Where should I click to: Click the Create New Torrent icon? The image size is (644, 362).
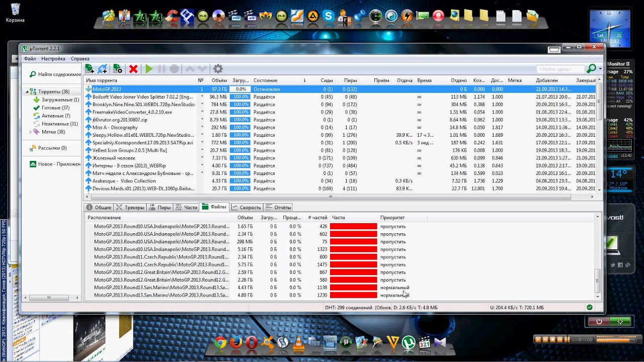pos(118,69)
